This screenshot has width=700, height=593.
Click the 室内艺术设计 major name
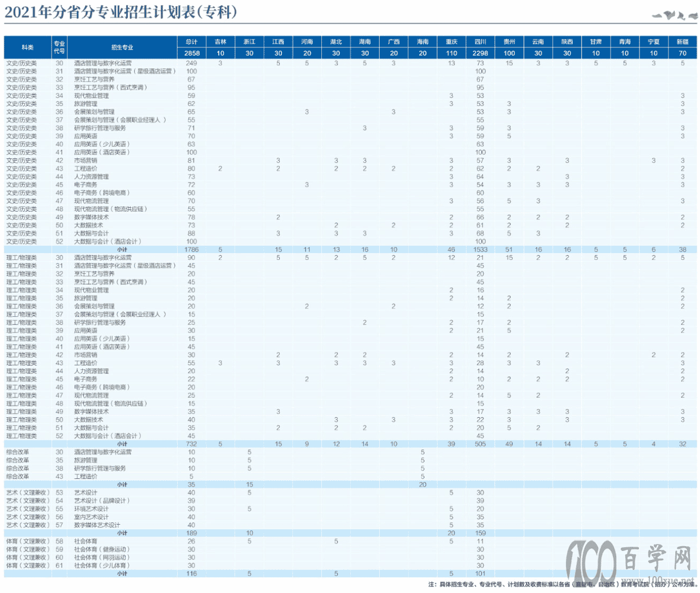(91, 517)
